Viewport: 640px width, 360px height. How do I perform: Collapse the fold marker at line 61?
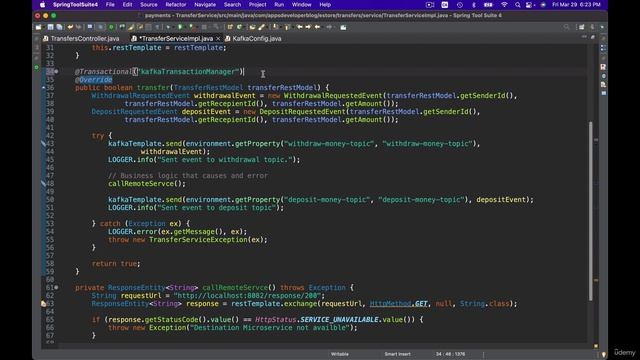pyautogui.click(x=56, y=288)
